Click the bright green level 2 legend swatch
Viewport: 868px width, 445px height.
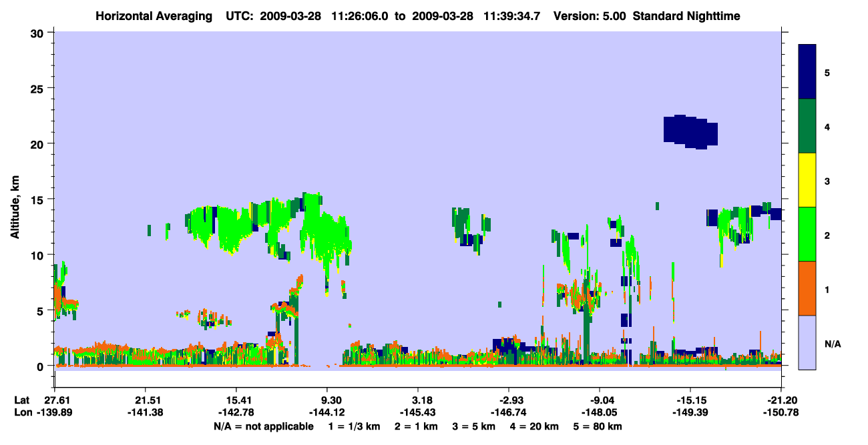[x=807, y=234]
